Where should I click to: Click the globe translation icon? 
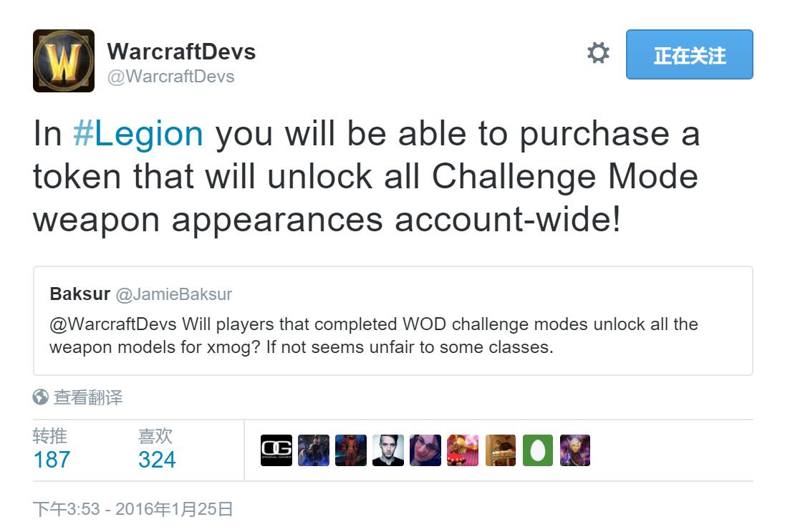coord(40,397)
